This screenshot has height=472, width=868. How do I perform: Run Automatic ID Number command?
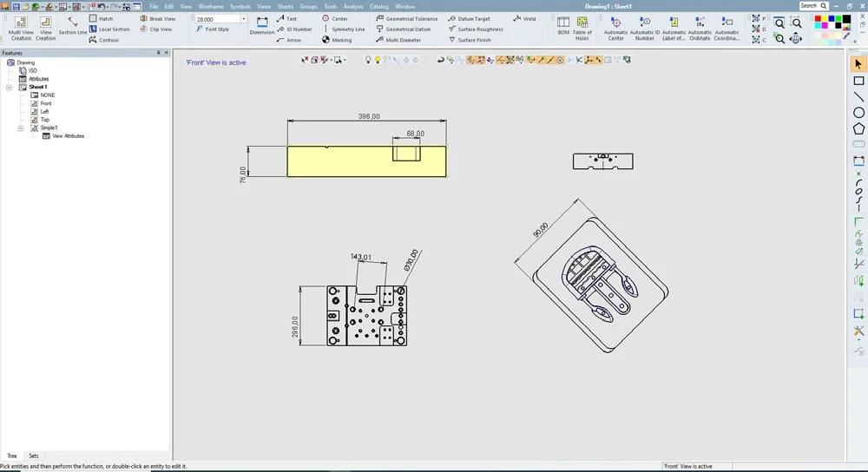click(x=644, y=29)
